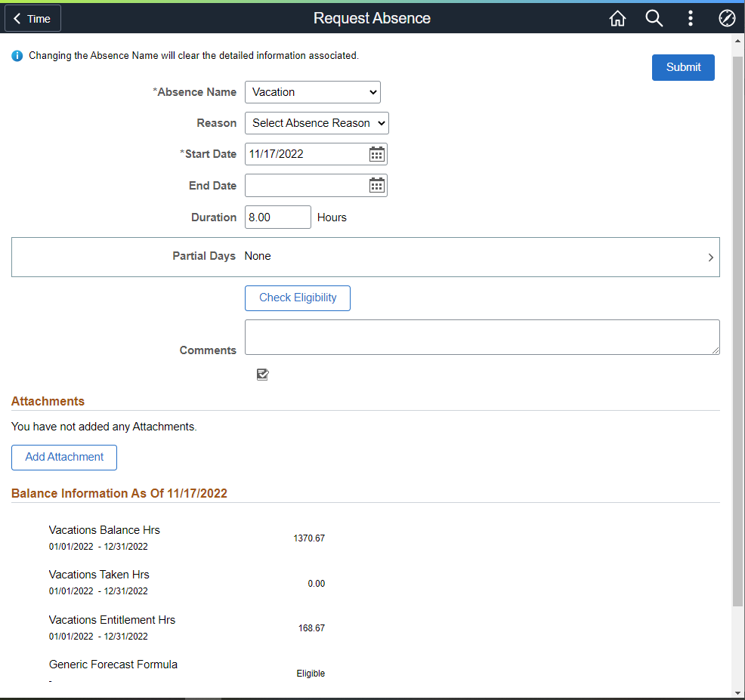Viewport: 745px width, 700px height.
Task: Click the Check Eligibility button
Action: 298,298
